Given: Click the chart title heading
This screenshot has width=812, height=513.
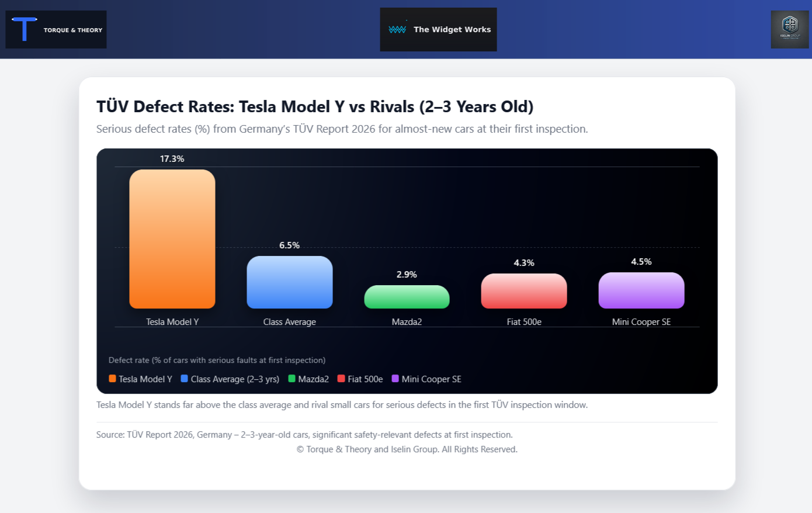Looking at the screenshot, I should (315, 107).
